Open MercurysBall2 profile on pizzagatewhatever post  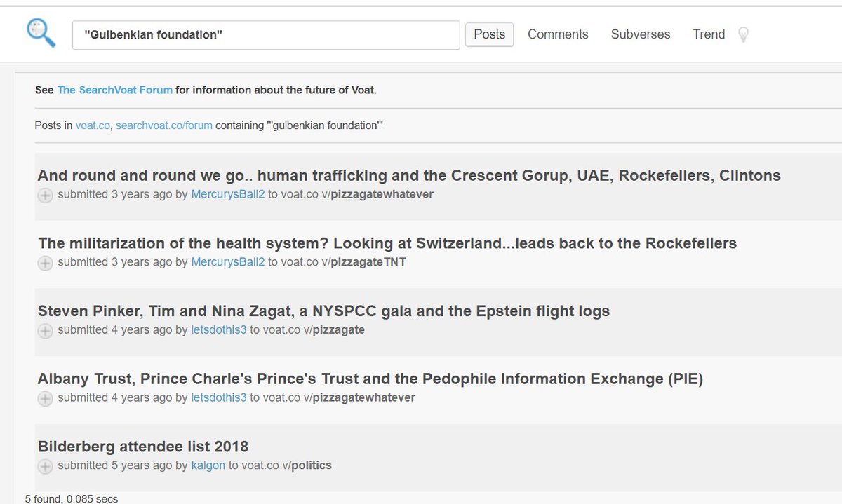[x=228, y=194]
